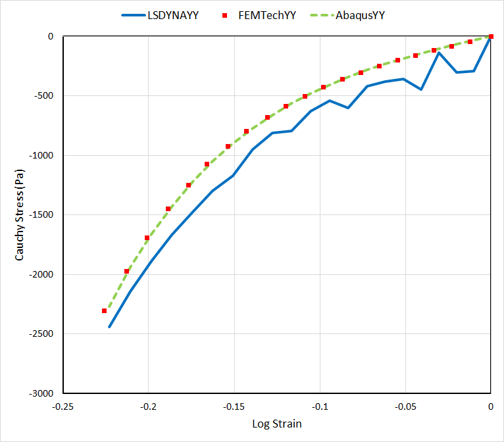Select the -0.15 horizontal axis tick label
Viewport: 504px width, 442px height.
tap(234, 406)
